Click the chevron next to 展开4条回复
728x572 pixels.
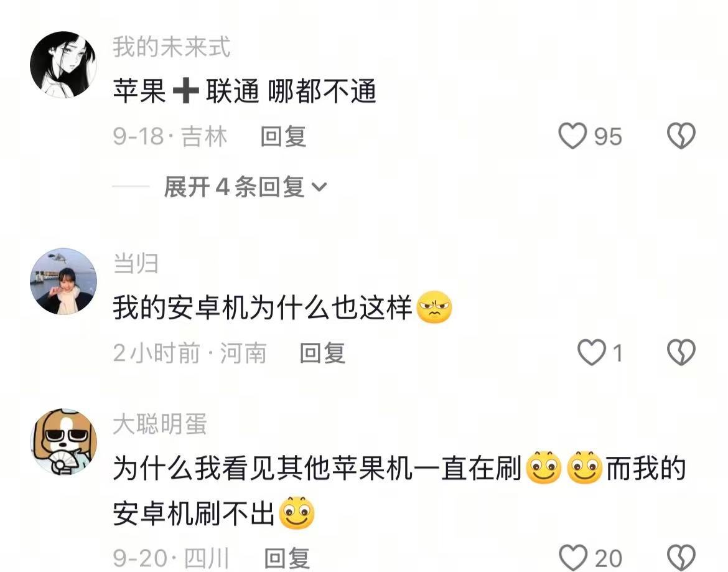(x=319, y=187)
